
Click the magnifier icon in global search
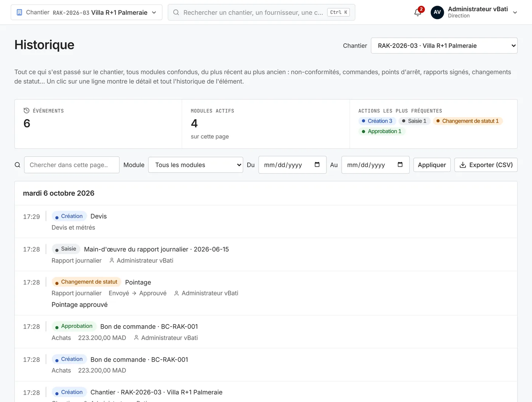pyautogui.click(x=176, y=13)
